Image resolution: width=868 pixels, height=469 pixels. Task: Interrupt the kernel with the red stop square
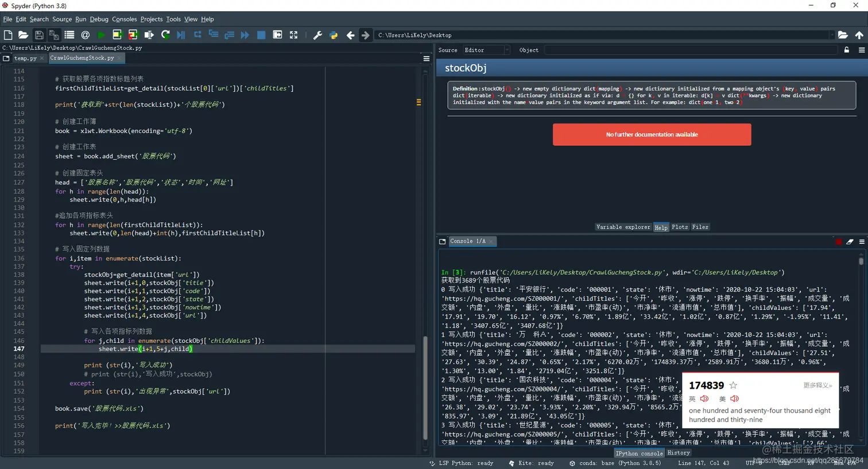[839, 242]
